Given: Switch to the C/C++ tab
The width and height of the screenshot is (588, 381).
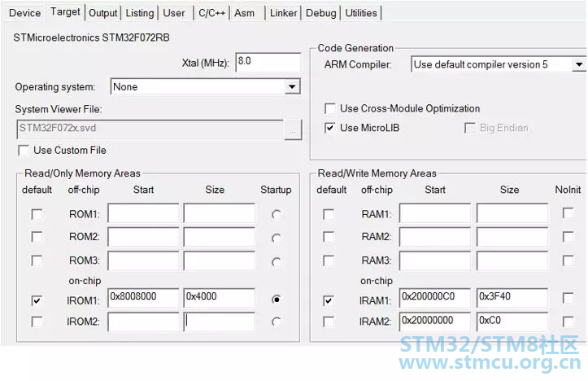Looking at the screenshot, I should 211,13.
